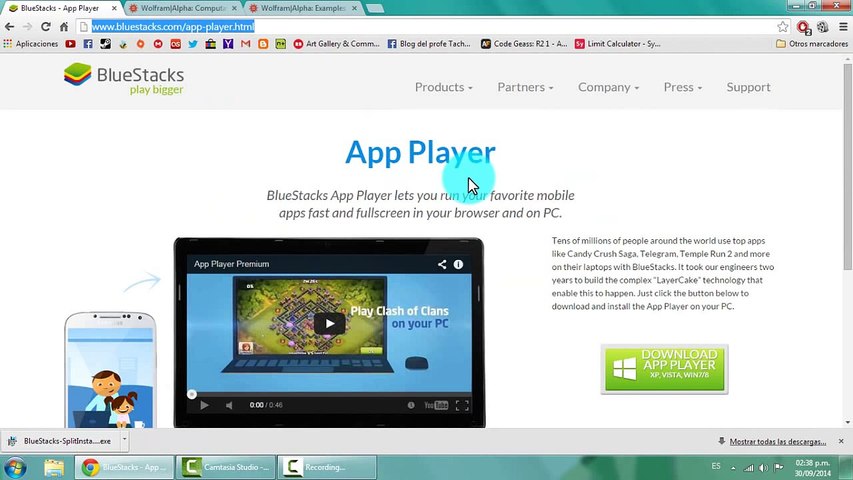Click the video progress scrubber handle

tap(191, 394)
